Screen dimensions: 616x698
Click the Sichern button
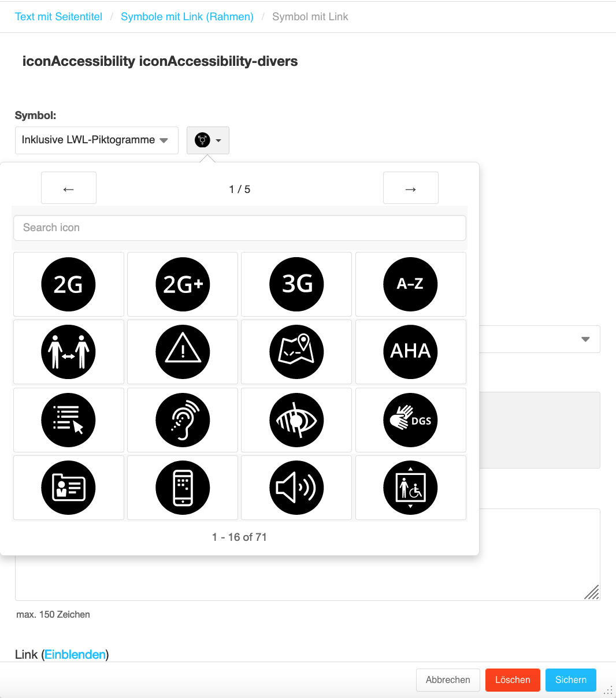571,680
